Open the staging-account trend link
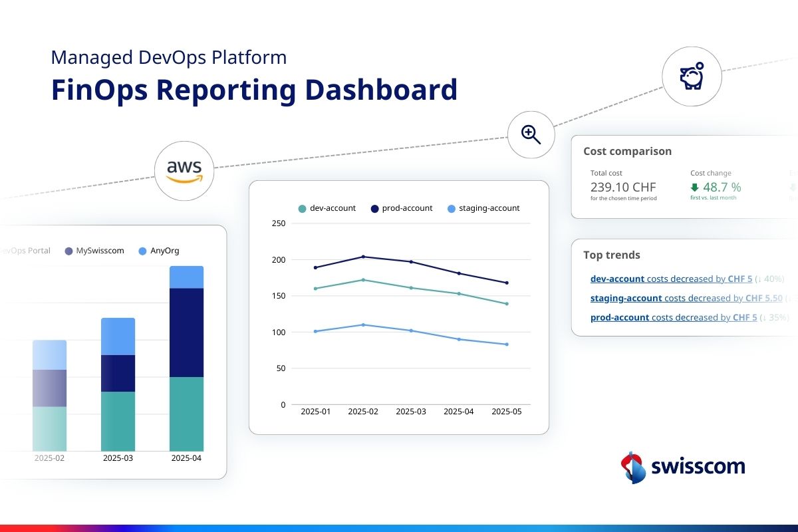 coord(626,299)
